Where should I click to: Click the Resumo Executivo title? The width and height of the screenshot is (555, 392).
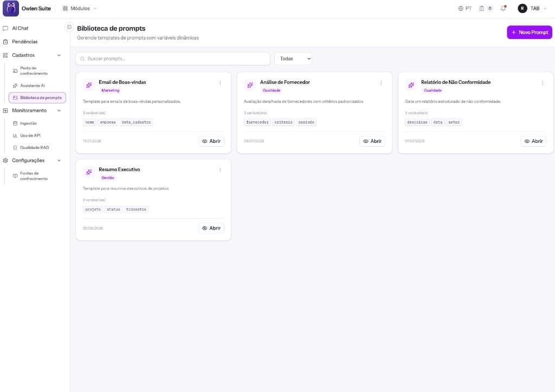click(x=119, y=169)
